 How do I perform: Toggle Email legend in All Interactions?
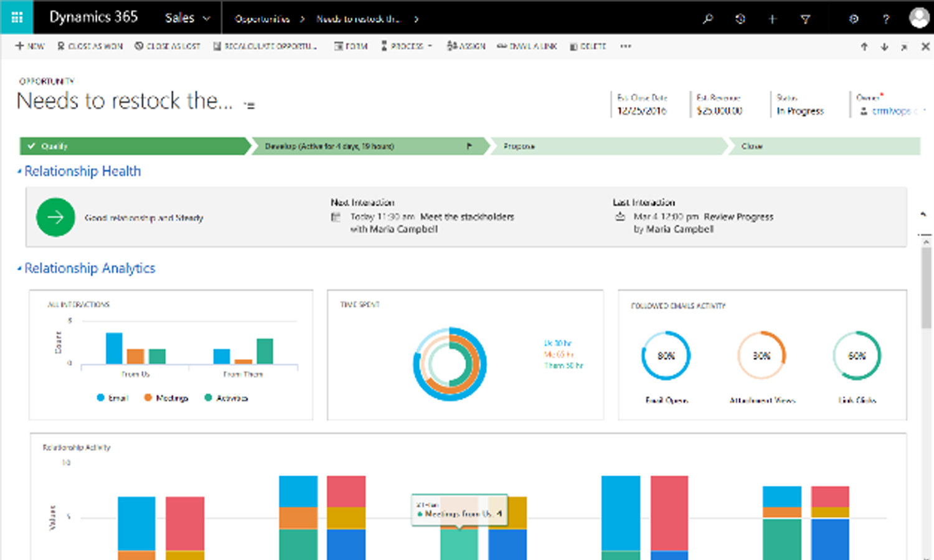(113, 398)
